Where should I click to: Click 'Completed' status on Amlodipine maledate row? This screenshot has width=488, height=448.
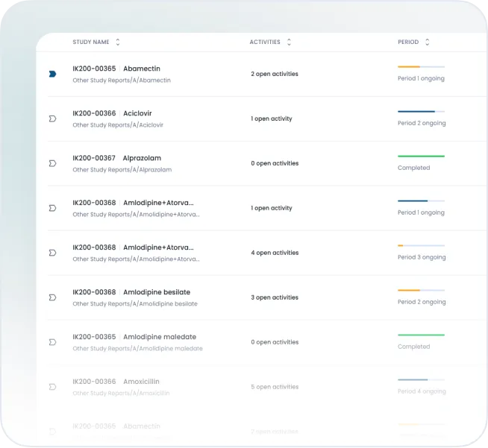(x=413, y=347)
